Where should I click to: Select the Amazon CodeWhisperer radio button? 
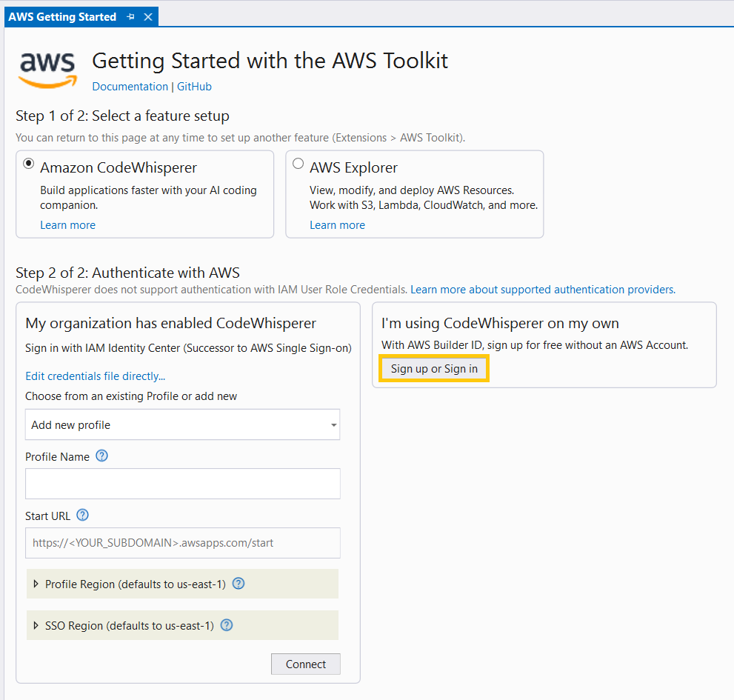click(x=28, y=163)
